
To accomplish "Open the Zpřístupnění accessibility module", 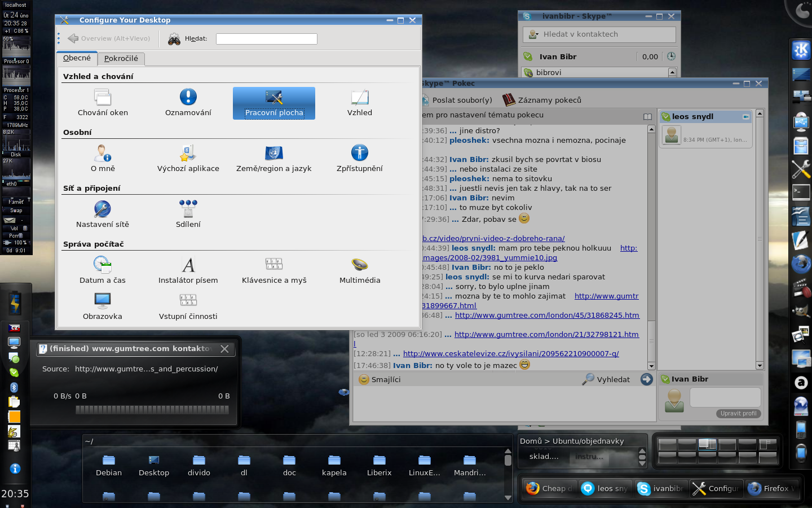I will [360, 159].
